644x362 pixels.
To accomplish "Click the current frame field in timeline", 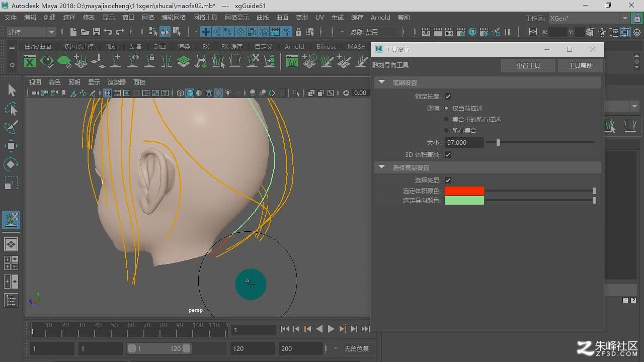I will [x=253, y=330].
